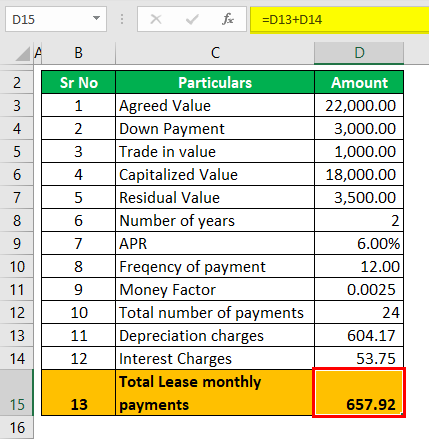This screenshot has height=439, width=429.
Task: Click the Enter checkmark icon in formula bar
Action: [192, 19]
